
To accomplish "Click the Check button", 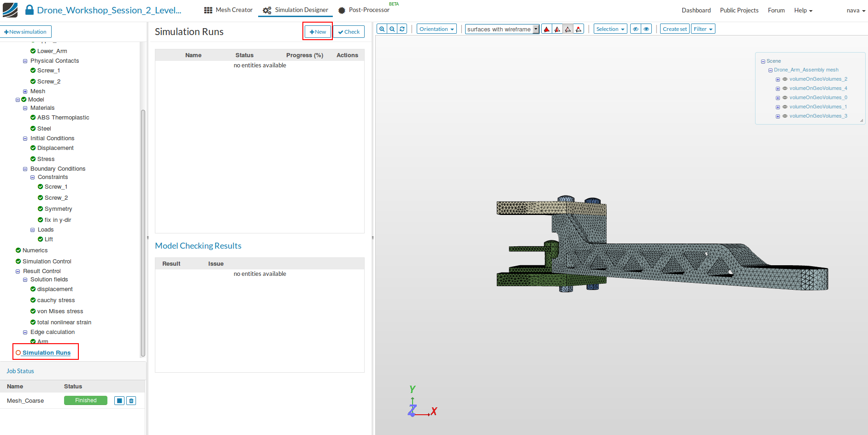I will pos(348,32).
